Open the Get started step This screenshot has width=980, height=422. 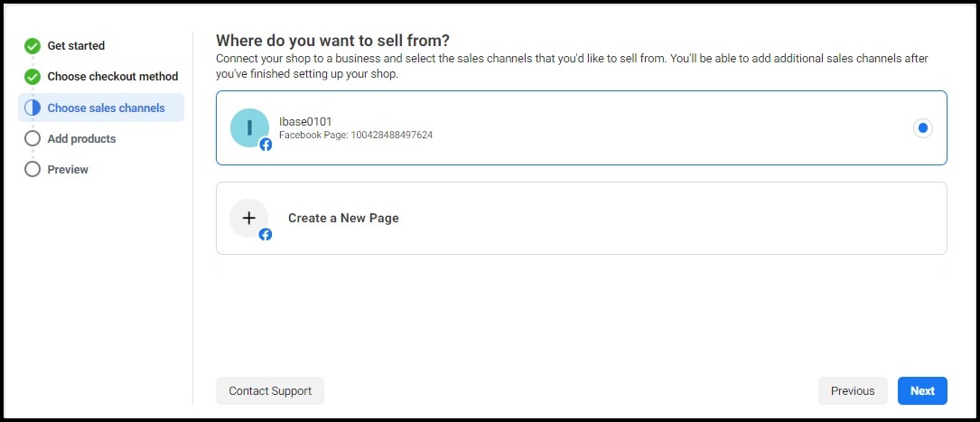tap(76, 46)
